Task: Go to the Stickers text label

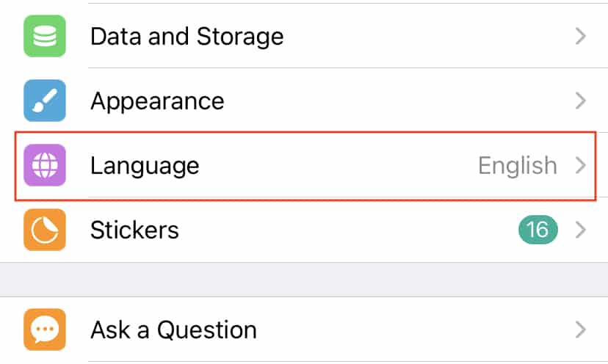Action: [x=134, y=230]
